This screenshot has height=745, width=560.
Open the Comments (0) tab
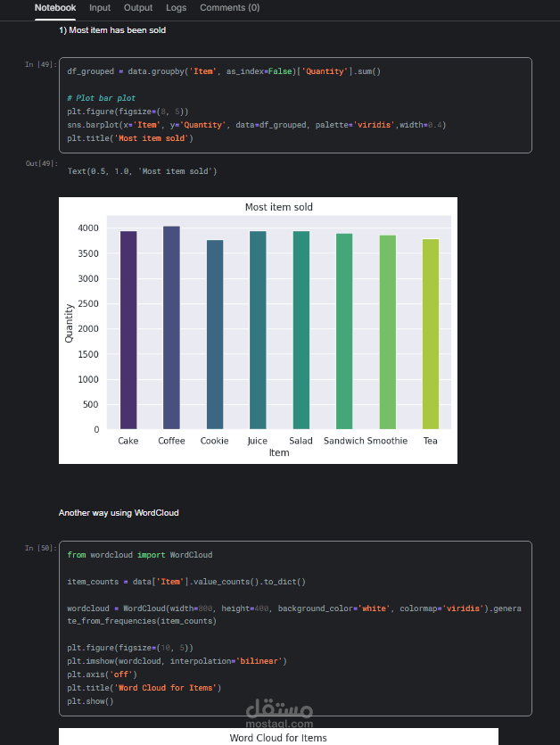point(229,8)
